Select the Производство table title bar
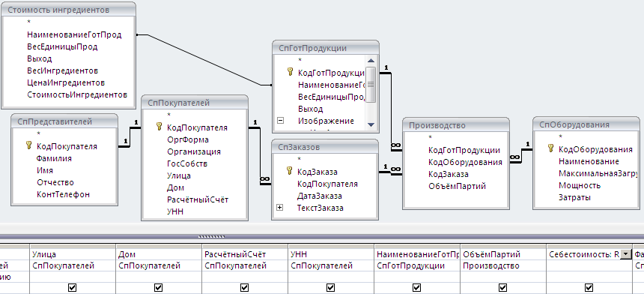 456,125
